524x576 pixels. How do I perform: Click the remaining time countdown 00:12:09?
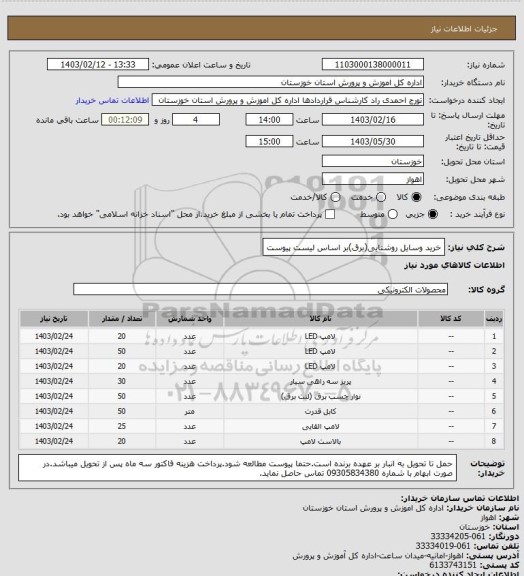pos(125,120)
